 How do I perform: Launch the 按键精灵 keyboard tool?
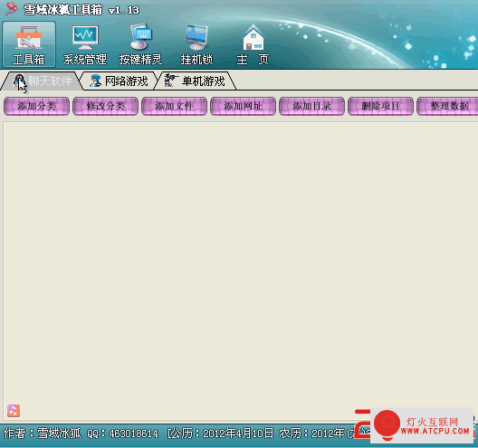pos(140,44)
